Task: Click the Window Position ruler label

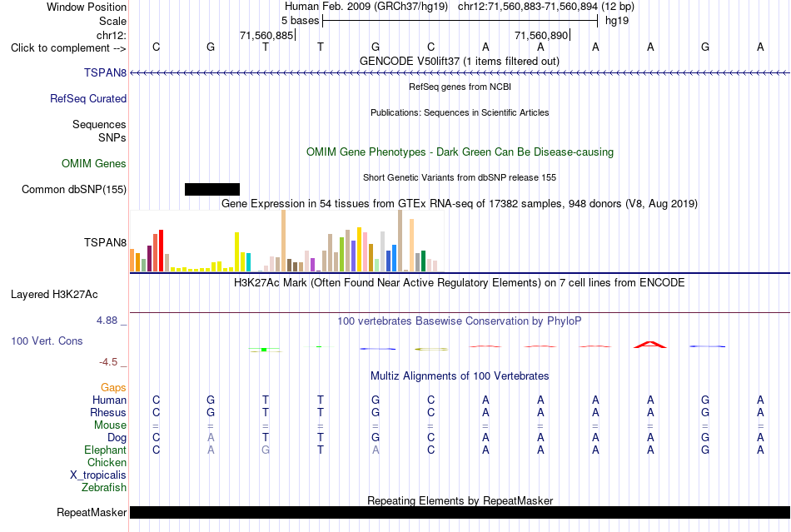Action: click(87, 7)
